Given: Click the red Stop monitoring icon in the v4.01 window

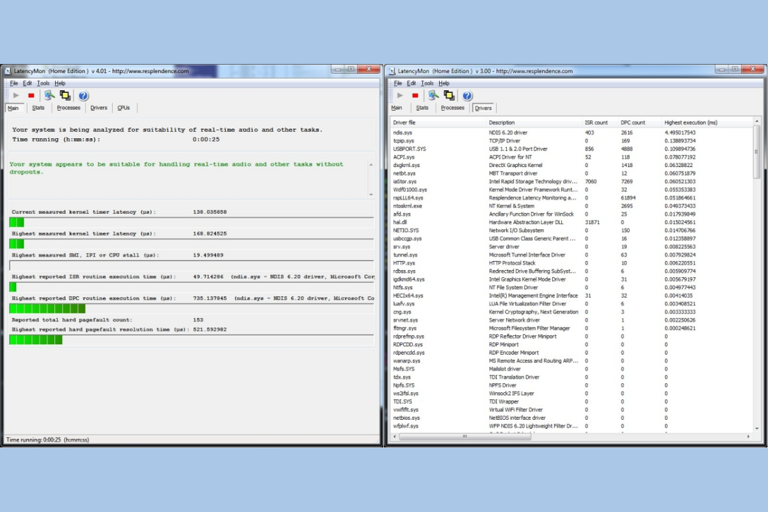Looking at the screenshot, I should [x=31, y=96].
